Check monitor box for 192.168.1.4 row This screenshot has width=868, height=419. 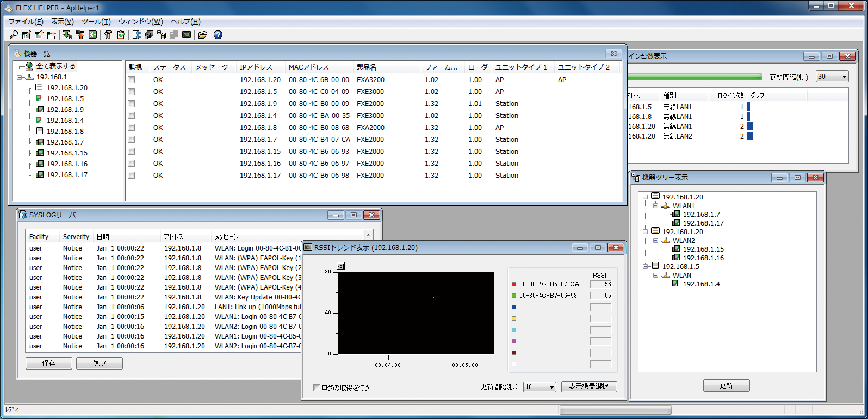[x=131, y=116]
